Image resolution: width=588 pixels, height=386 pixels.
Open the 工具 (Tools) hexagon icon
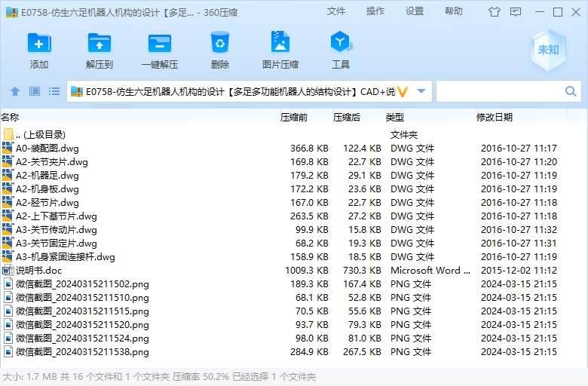(341, 41)
